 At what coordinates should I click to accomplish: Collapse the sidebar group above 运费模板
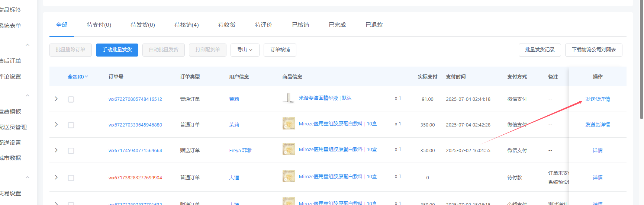point(28,96)
